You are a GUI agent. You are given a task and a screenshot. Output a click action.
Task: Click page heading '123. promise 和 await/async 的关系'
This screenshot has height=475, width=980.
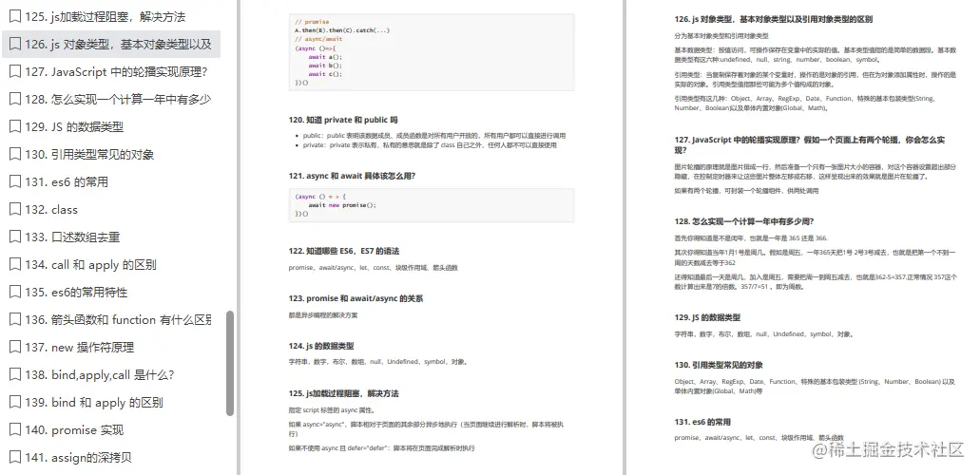click(x=355, y=298)
